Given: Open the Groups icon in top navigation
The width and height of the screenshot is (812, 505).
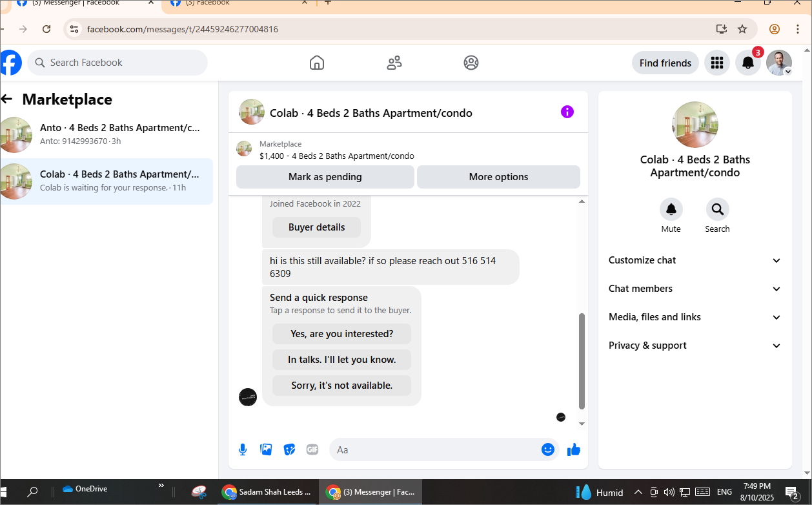Looking at the screenshot, I should [x=471, y=63].
